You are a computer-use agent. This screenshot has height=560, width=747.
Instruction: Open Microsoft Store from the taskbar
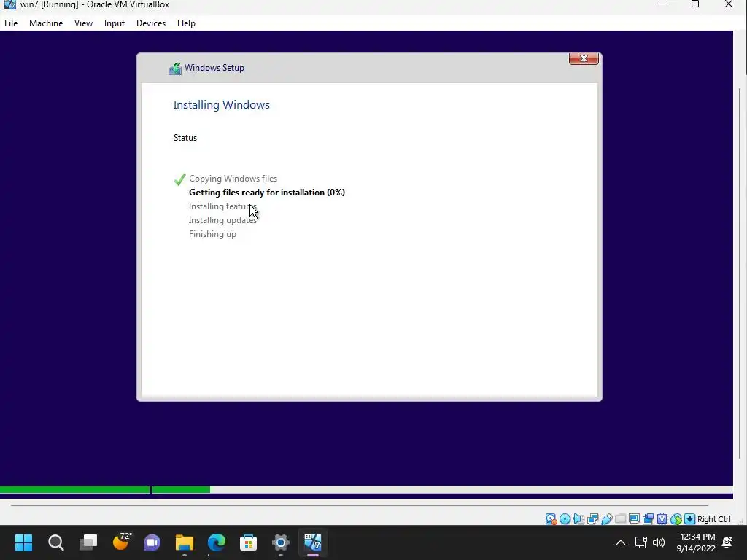[248, 542]
